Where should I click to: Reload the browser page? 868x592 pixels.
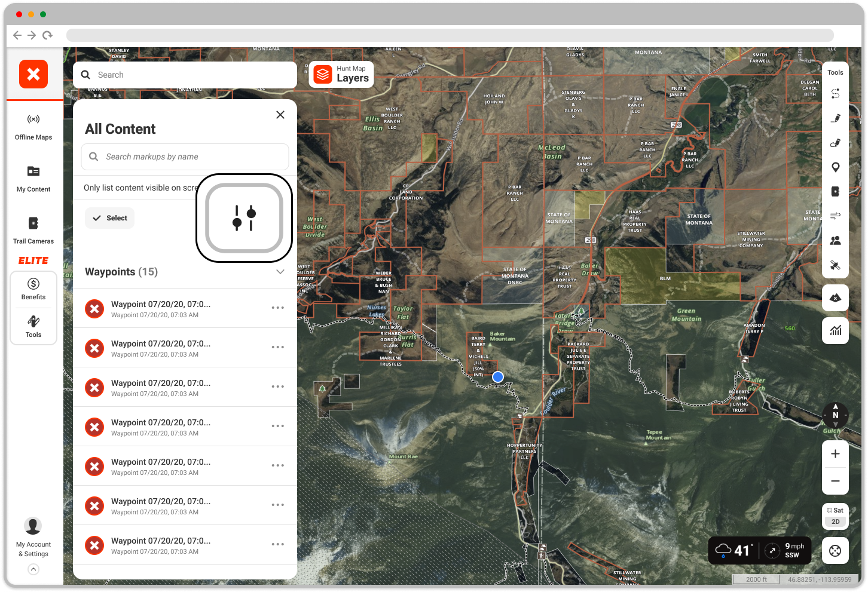[x=47, y=35]
